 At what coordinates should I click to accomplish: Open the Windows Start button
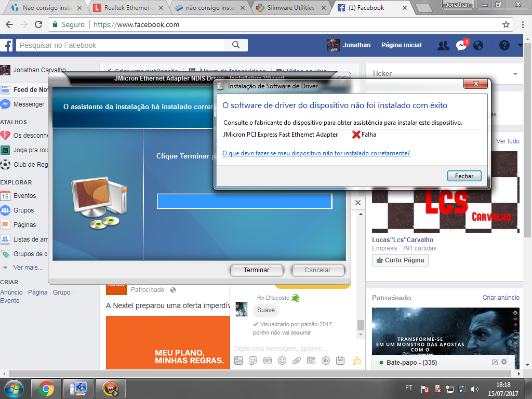[x=14, y=389]
